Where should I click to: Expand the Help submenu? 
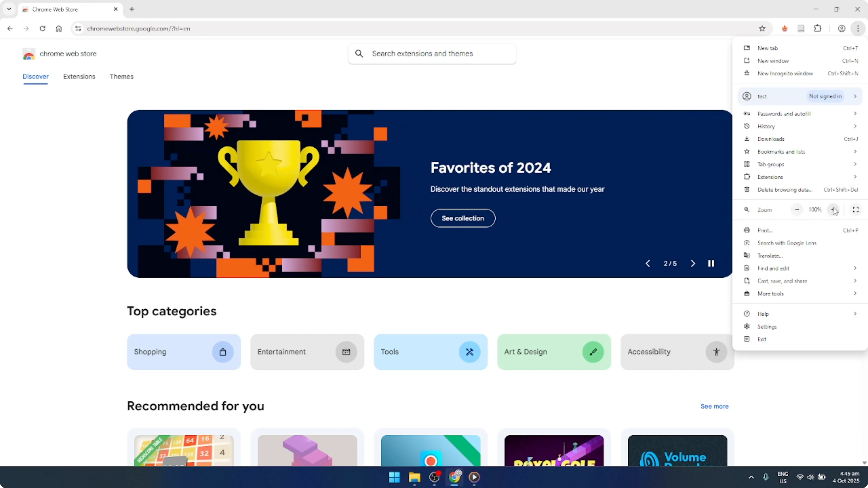click(800, 314)
